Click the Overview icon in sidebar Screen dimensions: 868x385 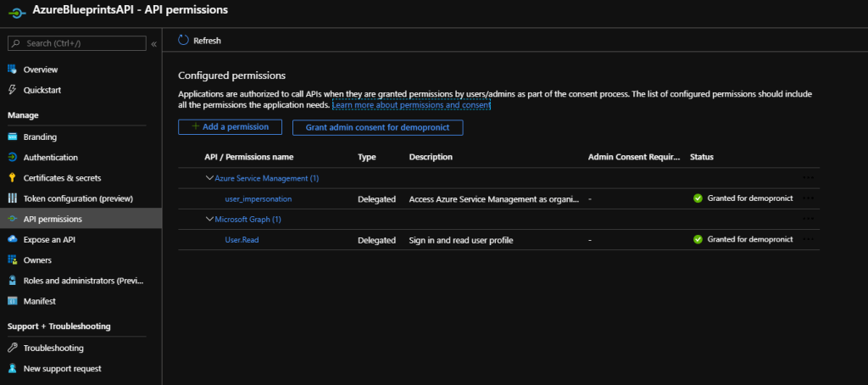coord(13,70)
